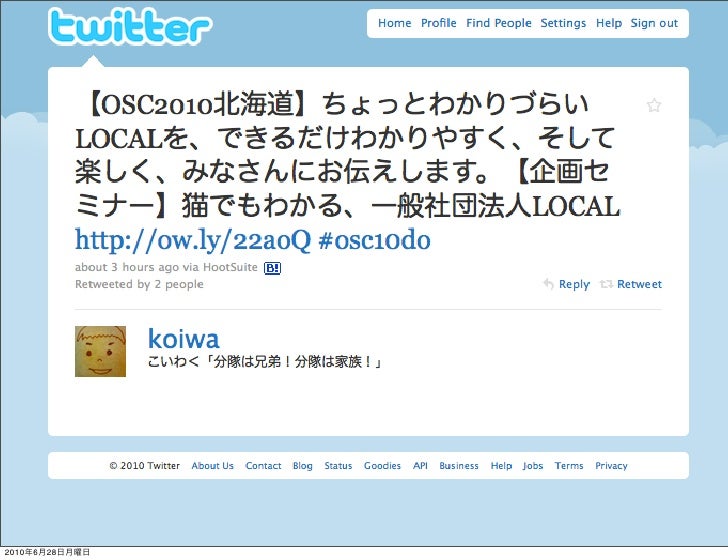Open the API footer link
This screenshot has height=560, width=728.
pyautogui.click(x=420, y=466)
